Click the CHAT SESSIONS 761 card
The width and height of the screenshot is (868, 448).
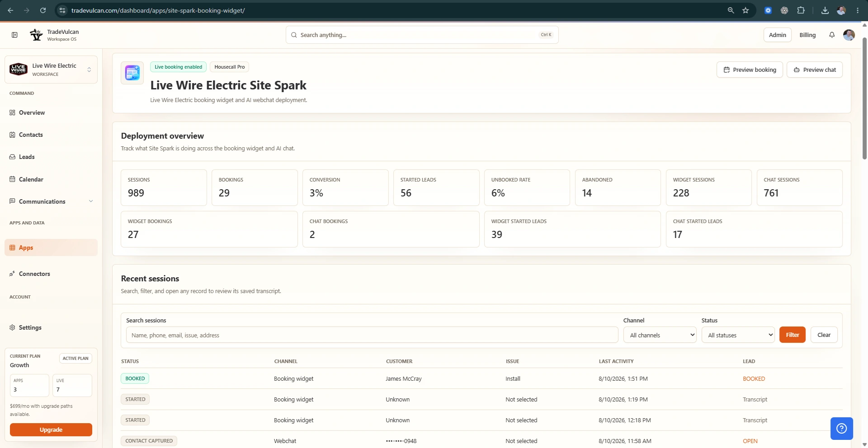pyautogui.click(x=800, y=187)
